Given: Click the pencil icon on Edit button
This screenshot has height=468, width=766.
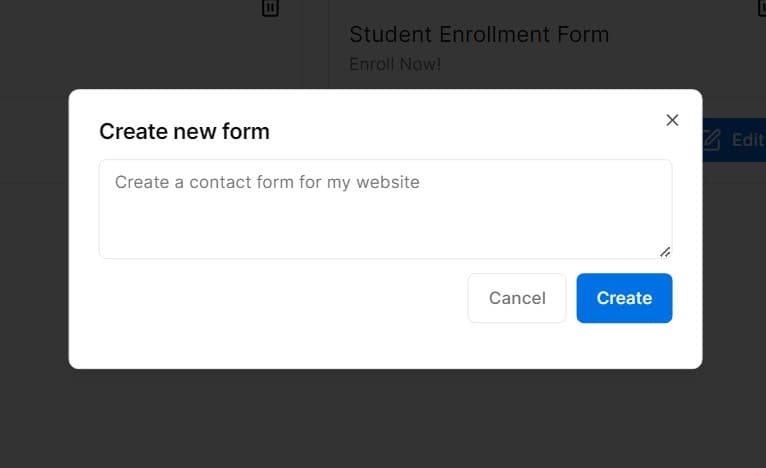Looking at the screenshot, I should point(711,139).
